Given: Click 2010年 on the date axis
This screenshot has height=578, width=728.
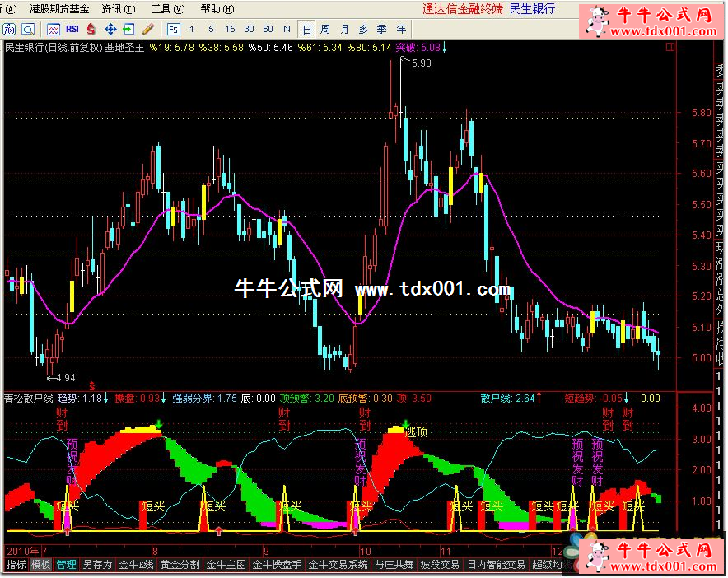Looking at the screenshot, I should [x=23, y=551].
